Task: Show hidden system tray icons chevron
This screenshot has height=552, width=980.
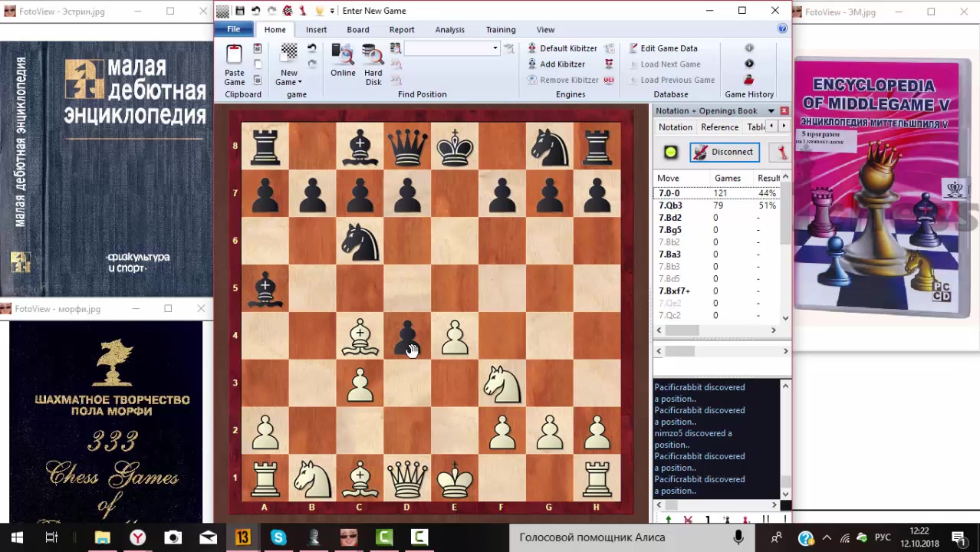Action: (x=827, y=537)
